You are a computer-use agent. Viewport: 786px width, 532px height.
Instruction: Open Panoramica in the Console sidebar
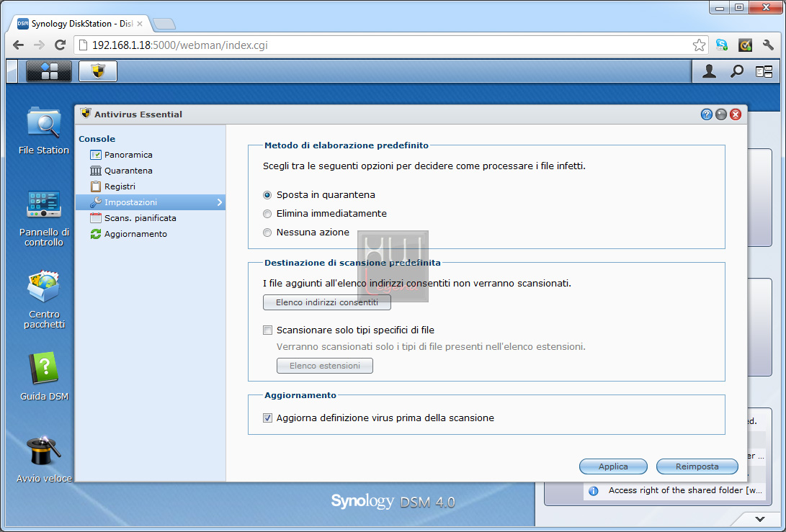(x=151, y=155)
